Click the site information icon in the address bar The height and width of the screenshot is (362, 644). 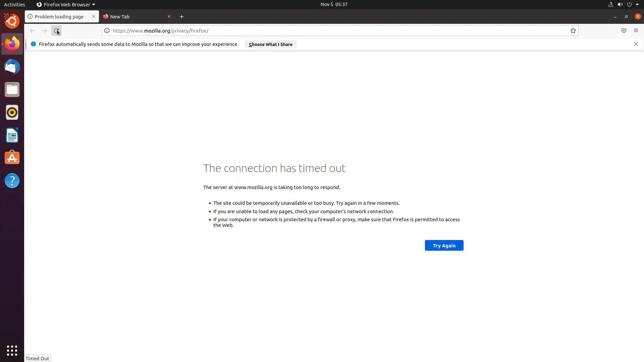click(x=107, y=31)
